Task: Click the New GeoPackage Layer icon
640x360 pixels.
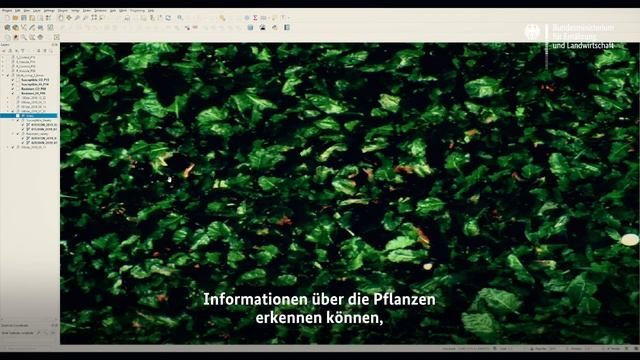Action: pos(15,27)
